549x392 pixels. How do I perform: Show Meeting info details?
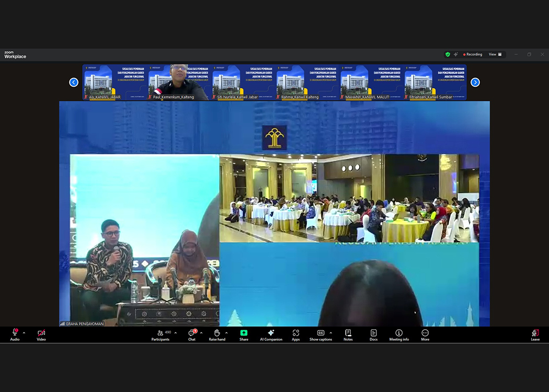pyautogui.click(x=399, y=335)
